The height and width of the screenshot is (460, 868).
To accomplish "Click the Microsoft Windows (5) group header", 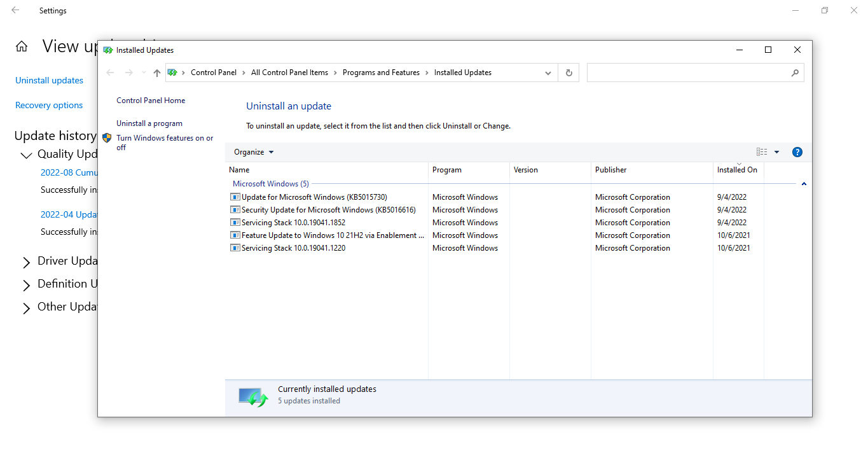I will 271,184.
